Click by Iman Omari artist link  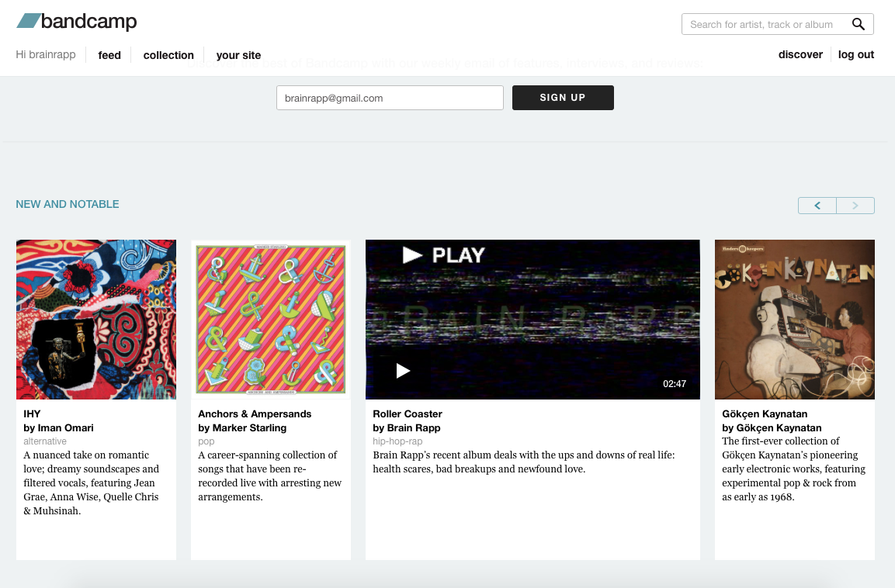pos(58,427)
